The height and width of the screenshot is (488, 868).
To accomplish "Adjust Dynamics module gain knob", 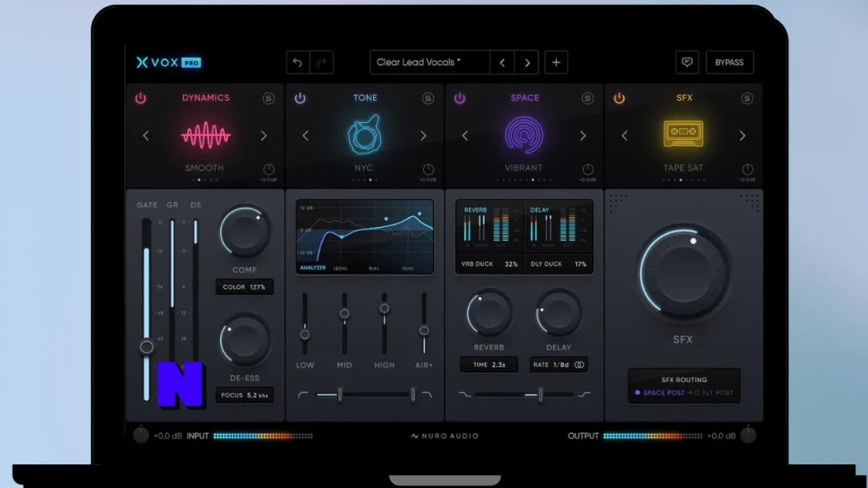I will click(x=269, y=169).
